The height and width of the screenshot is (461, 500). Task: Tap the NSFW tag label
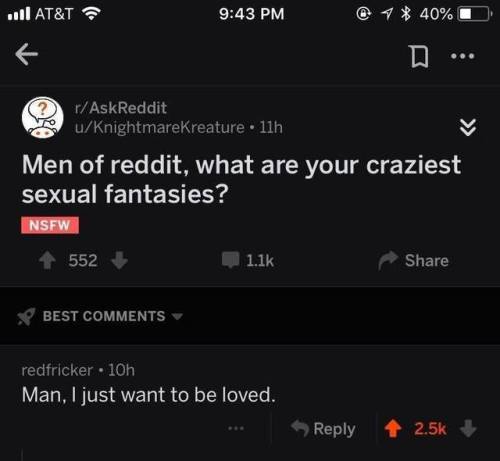(50, 225)
